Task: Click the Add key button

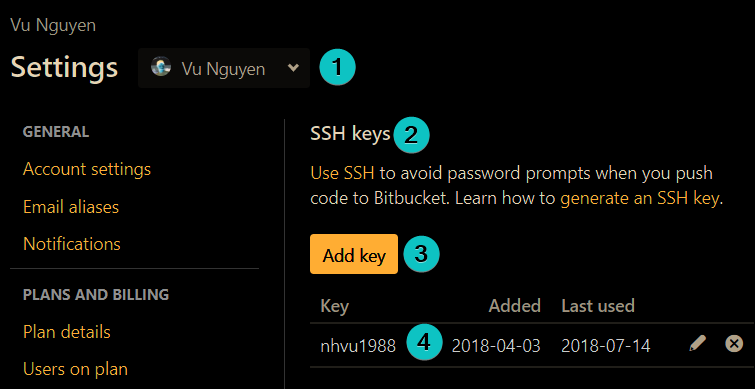Action: pos(354,254)
